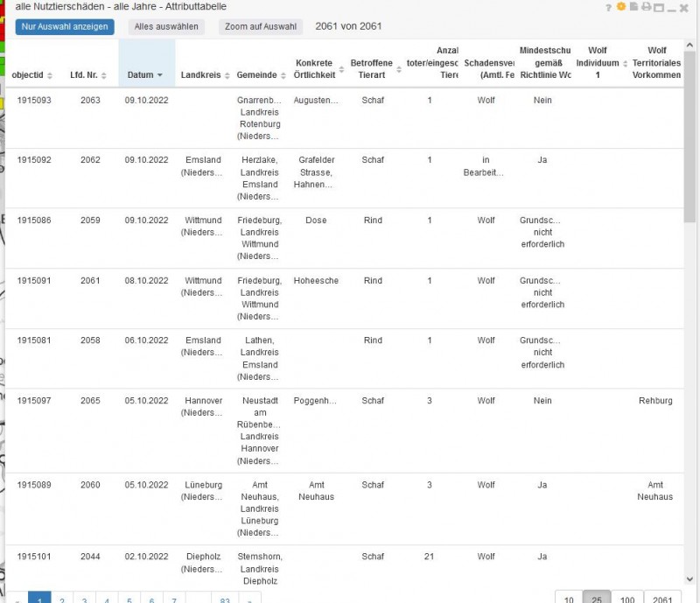Open the help question mark icon
Viewport: 700px width, 603px height.
tap(608, 7)
